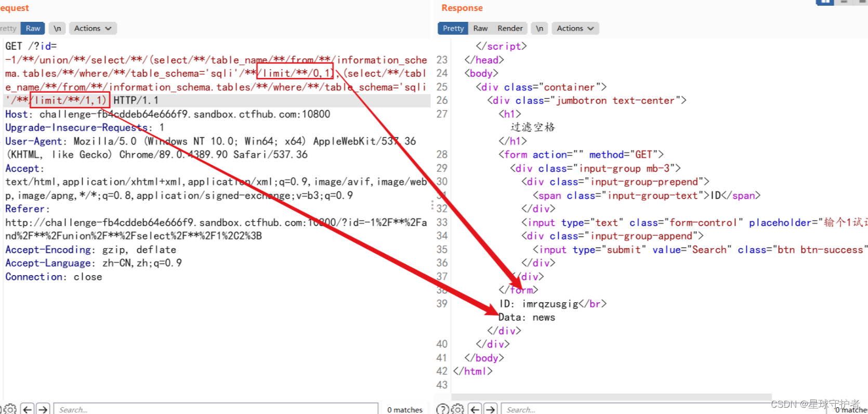Click the Response horizontal scrollbar

[x=611, y=397]
